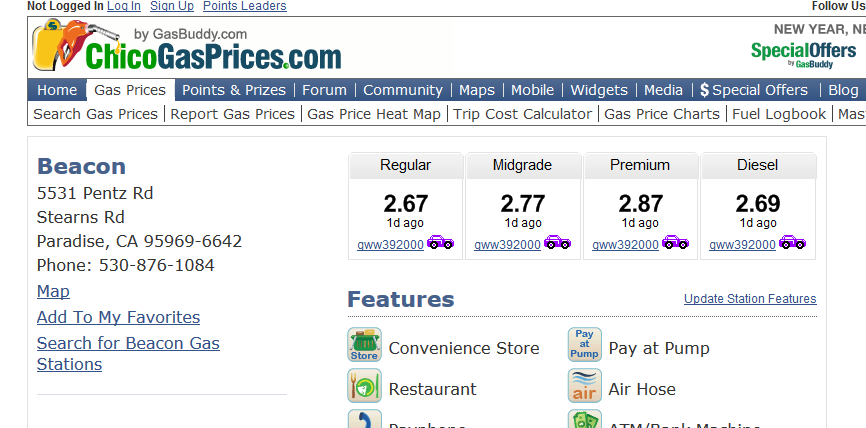Viewport: 866px width, 428px height.
Task: Click the Pay at Pump label text
Action: [659, 348]
